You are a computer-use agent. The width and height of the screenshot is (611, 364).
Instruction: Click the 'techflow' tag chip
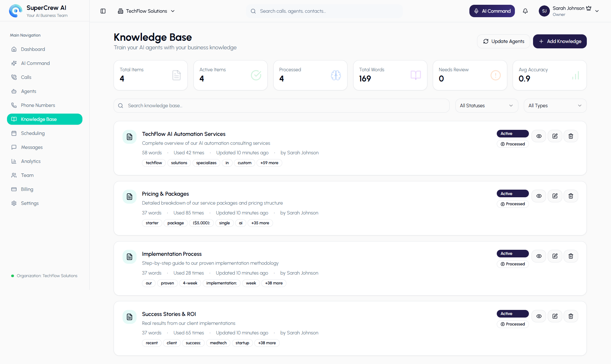coord(154,163)
